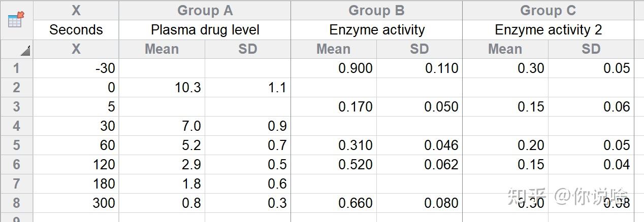Select the SD subcolumn header under Group B
644x222 pixels.
pyautogui.click(x=419, y=49)
